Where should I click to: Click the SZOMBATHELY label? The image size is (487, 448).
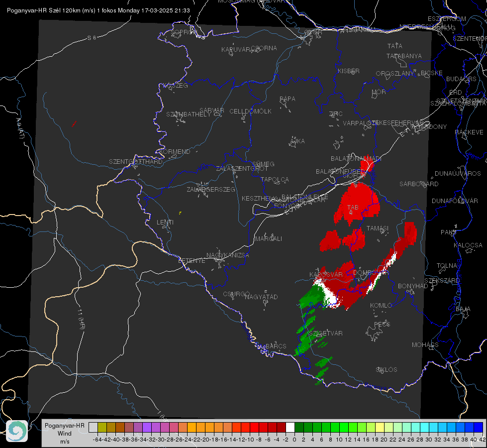pyautogui.click(x=189, y=114)
